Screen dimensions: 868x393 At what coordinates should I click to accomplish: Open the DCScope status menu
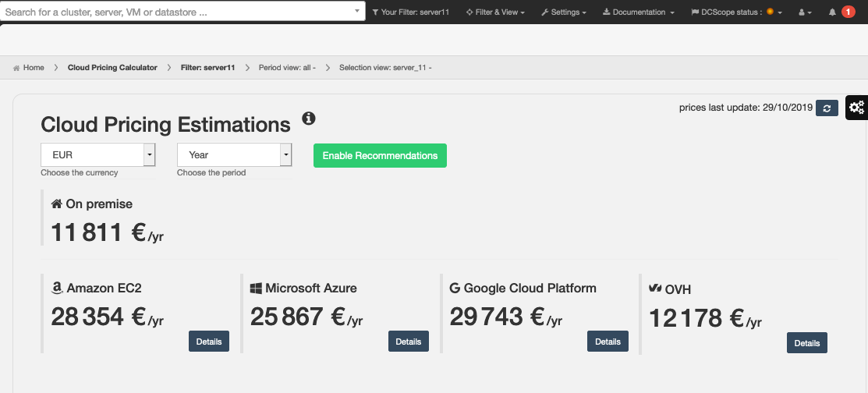(736, 12)
